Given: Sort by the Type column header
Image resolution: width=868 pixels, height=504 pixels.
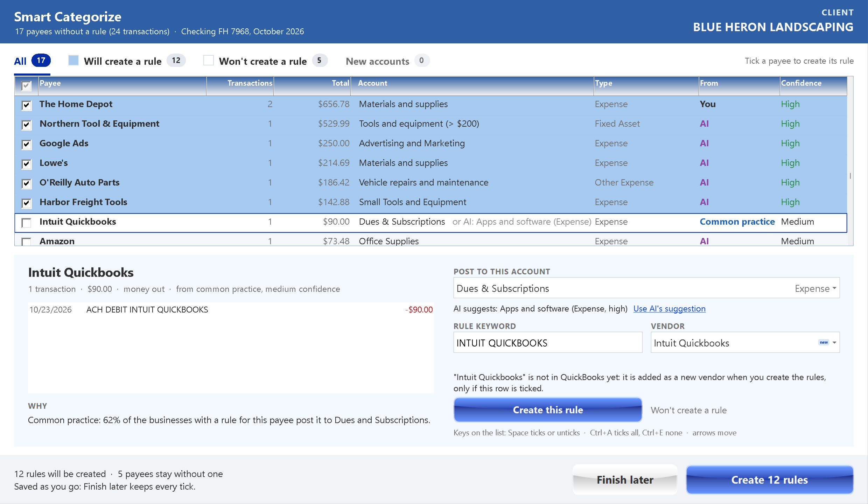Looking at the screenshot, I should (x=646, y=85).
